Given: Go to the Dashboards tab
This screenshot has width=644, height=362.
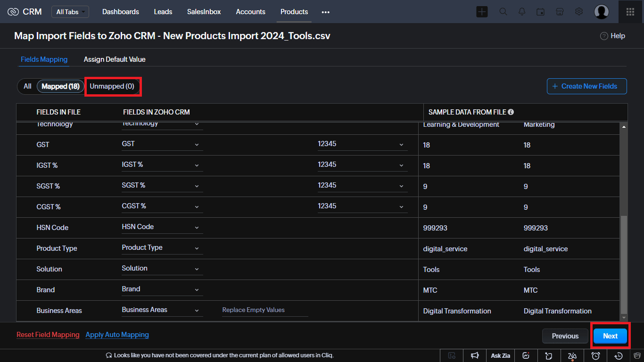Looking at the screenshot, I should 121,12.
